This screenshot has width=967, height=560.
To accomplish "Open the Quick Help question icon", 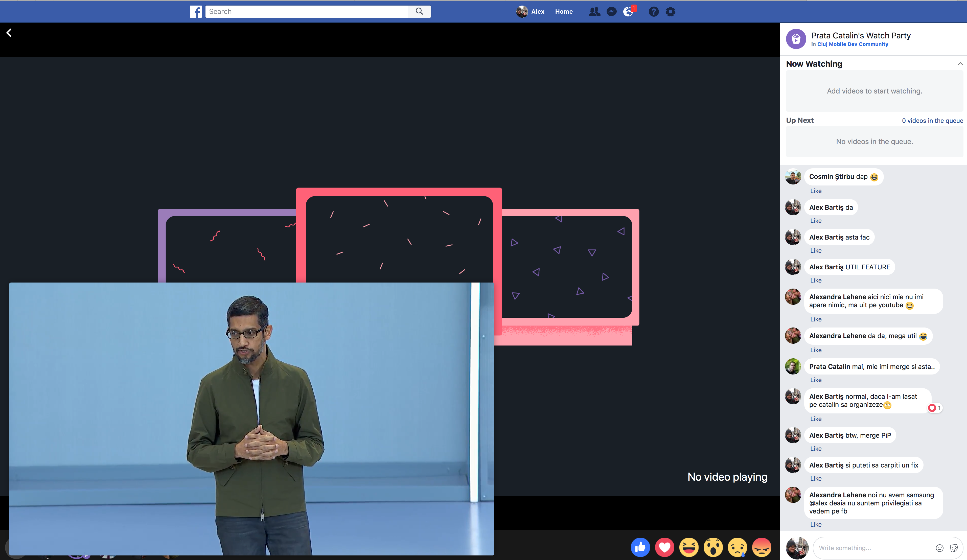I will pos(654,12).
